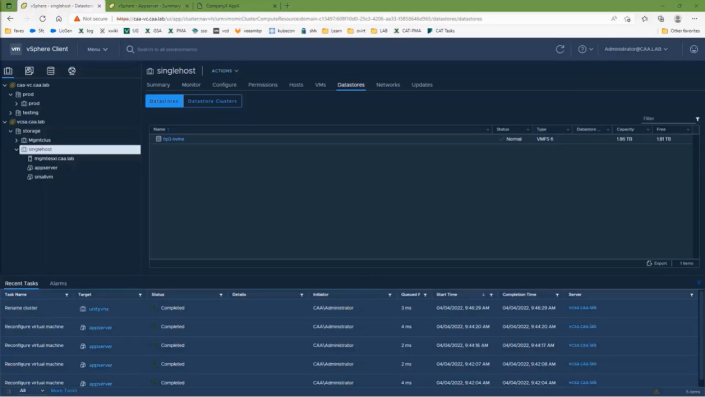Click the datastore Filter input field

tap(668, 119)
